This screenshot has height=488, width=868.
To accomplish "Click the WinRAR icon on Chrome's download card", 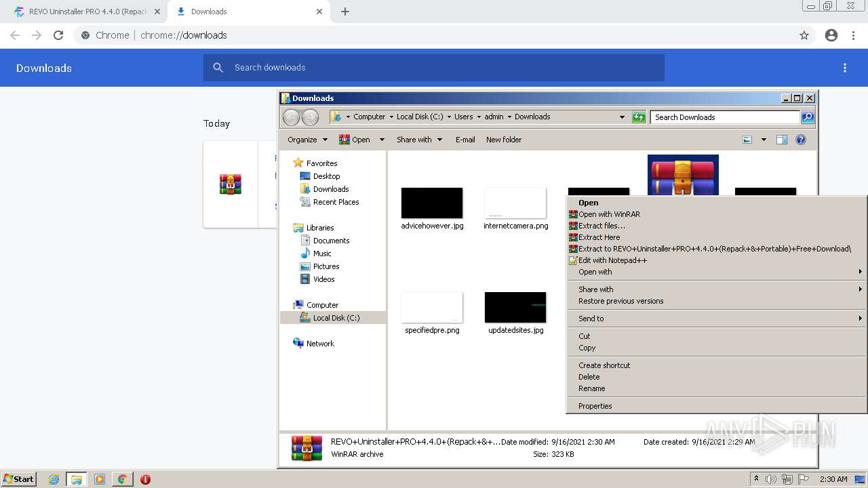I will pyautogui.click(x=231, y=184).
